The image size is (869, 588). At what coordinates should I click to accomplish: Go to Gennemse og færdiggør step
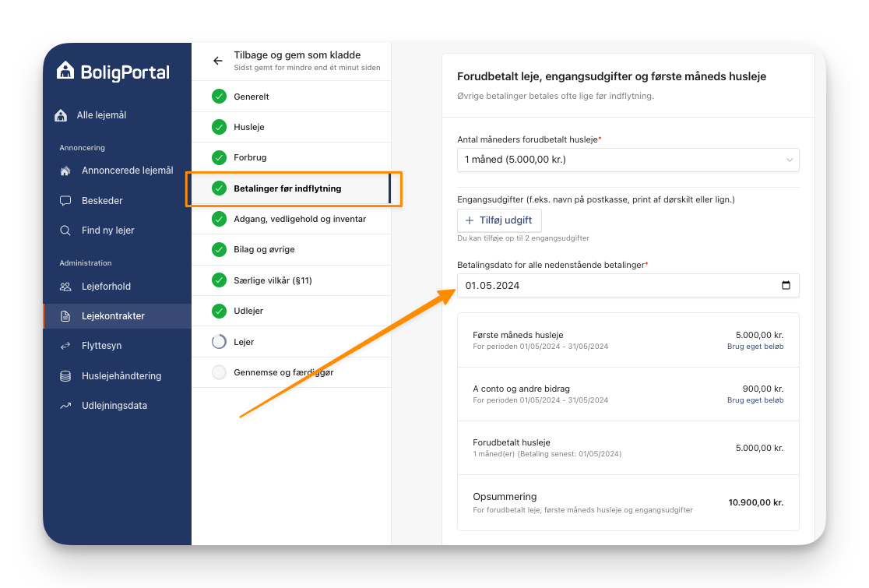[291, 372]
